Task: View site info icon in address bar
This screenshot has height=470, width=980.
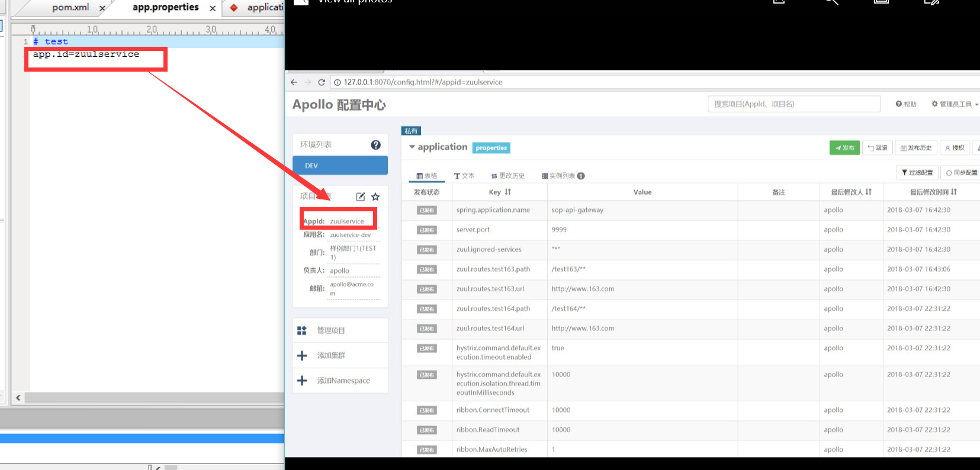Action: pyautogui.click(x=337, y=82)
